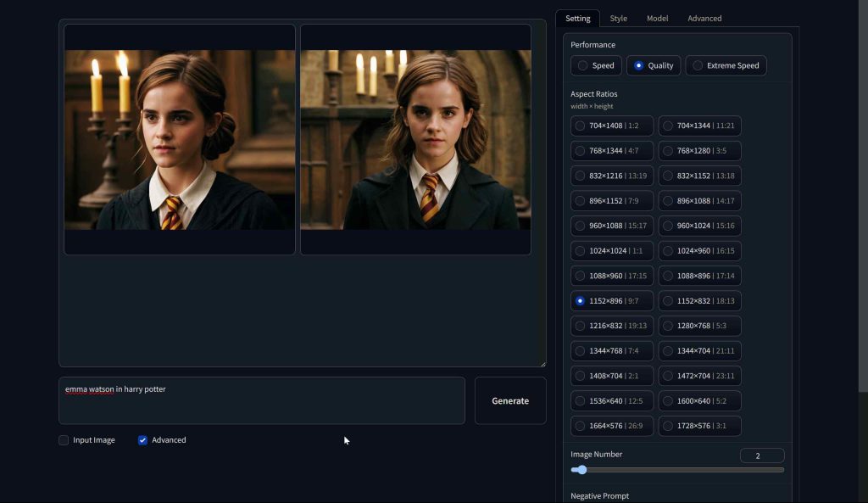868x503 pixels.
Task: Select the 1152×896 9:7 aspect ratio
Action: 612,301
